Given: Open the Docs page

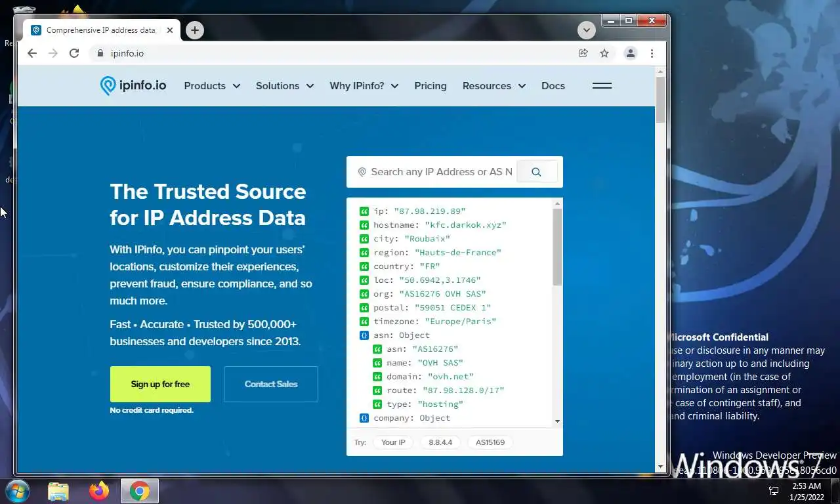Looking at the screenshot, I should click(553, 86).
